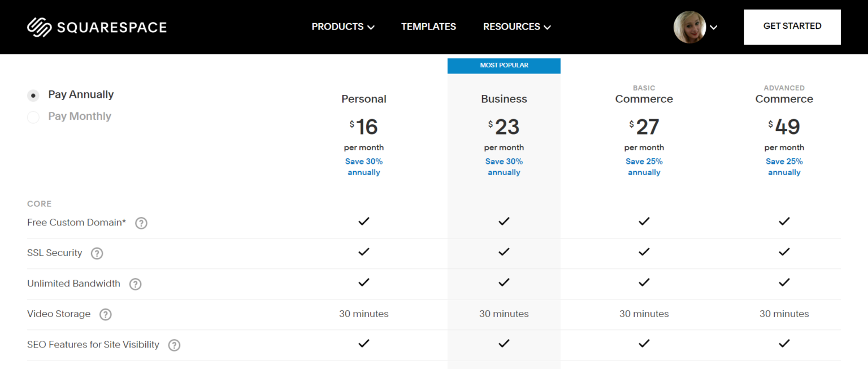Select the Pay Annually radio button
868x369 pixels.
[33, 95]
